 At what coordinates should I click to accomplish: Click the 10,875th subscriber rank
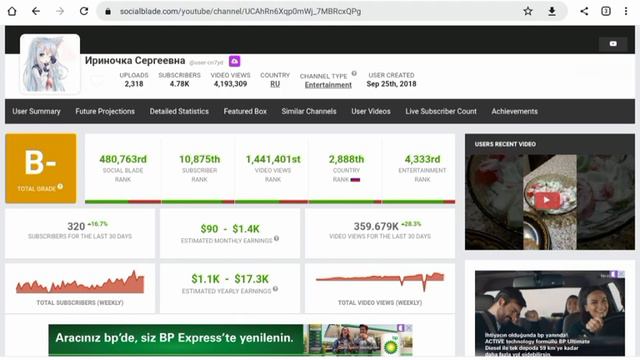(x=200, y=159)
